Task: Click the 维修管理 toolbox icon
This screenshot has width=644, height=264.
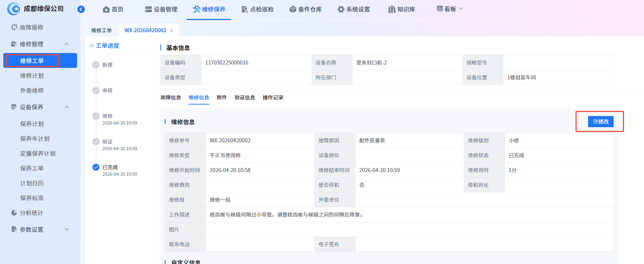Action: (x=14, y=44)
